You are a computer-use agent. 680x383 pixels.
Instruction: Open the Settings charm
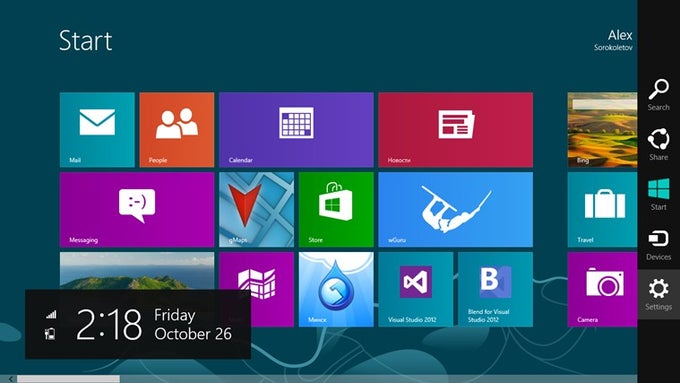[x=659, y=295]
